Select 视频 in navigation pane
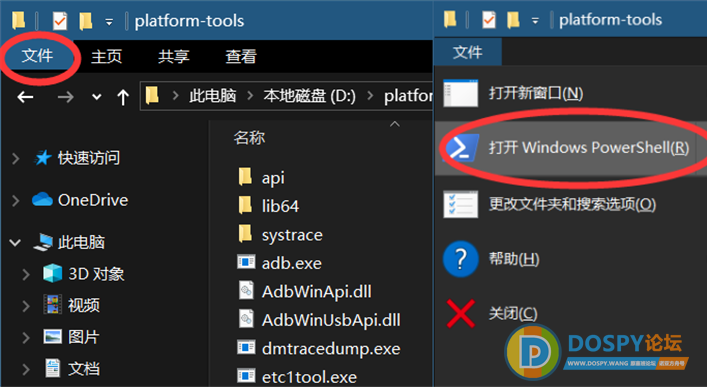707x387 pixels. click(83, 305)
